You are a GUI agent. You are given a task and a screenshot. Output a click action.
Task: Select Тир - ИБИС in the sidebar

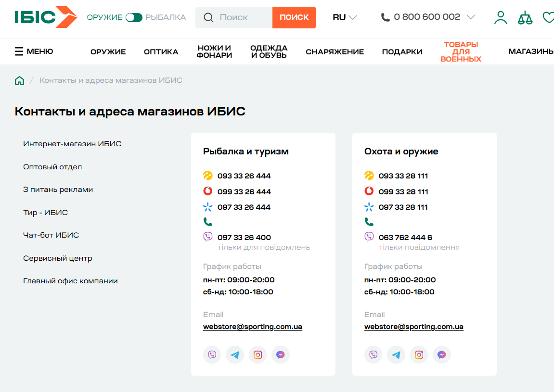pyautogui.click(x=45, y=213)
